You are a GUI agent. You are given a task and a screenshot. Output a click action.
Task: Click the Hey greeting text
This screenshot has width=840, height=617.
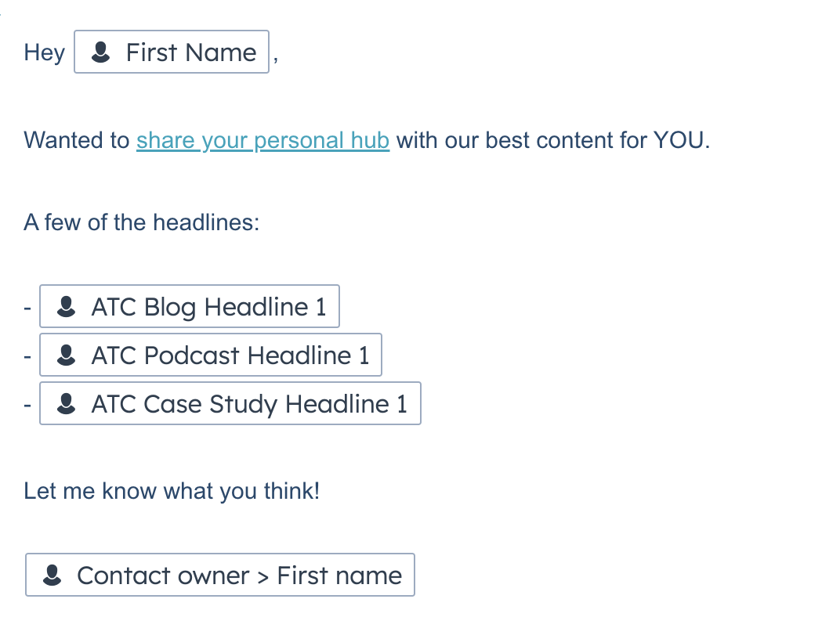(43, 52)
